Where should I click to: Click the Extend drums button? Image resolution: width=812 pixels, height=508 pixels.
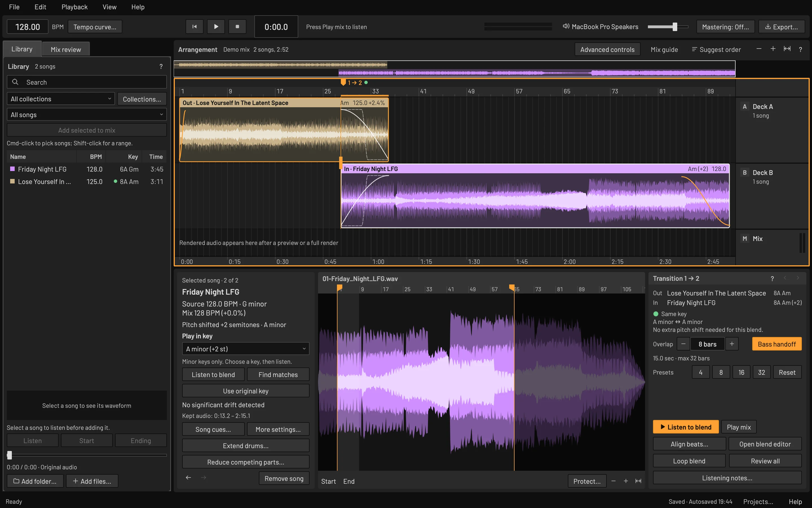[x=246, y=446]
